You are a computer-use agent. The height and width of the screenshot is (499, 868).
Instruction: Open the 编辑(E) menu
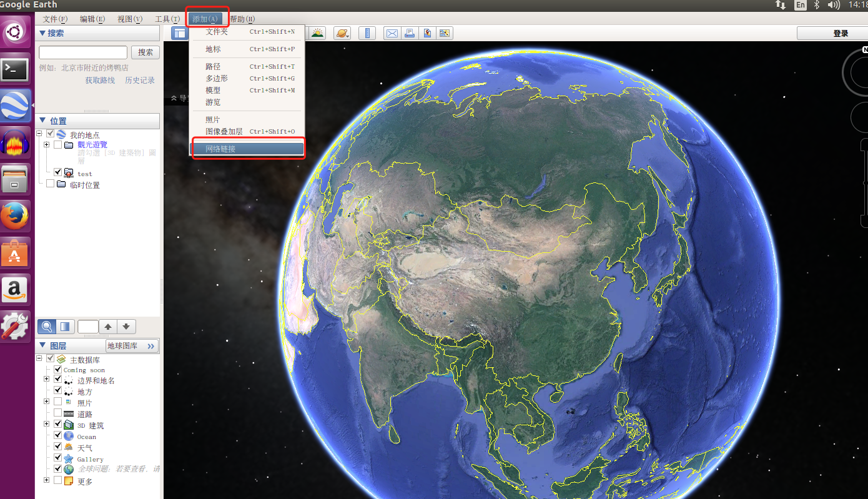(x=92, y=19)
